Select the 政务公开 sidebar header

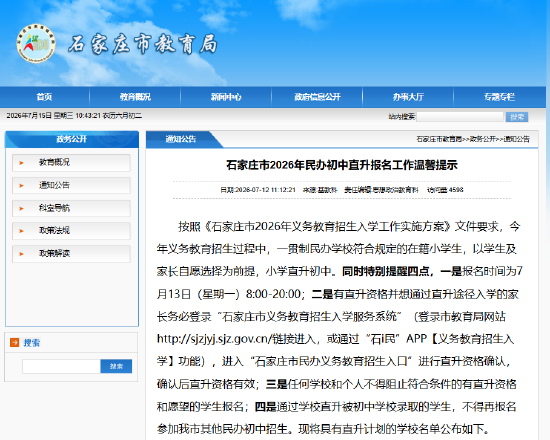(x=72, y=139)
